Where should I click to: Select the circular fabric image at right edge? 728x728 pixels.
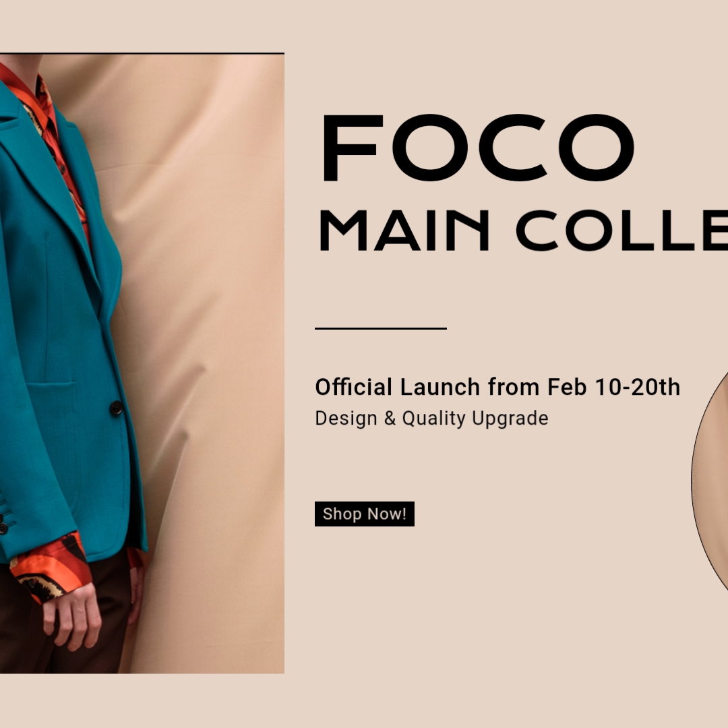pyautogui.click(x=710, y=478)
